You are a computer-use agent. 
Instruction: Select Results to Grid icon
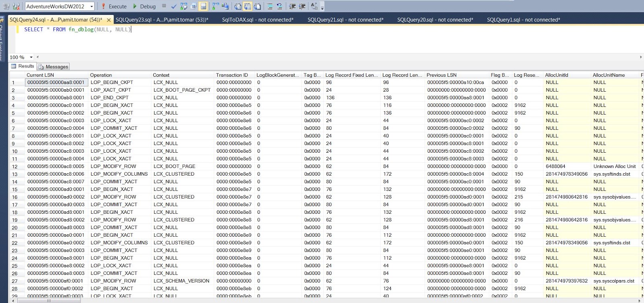[x=248, y=6]
